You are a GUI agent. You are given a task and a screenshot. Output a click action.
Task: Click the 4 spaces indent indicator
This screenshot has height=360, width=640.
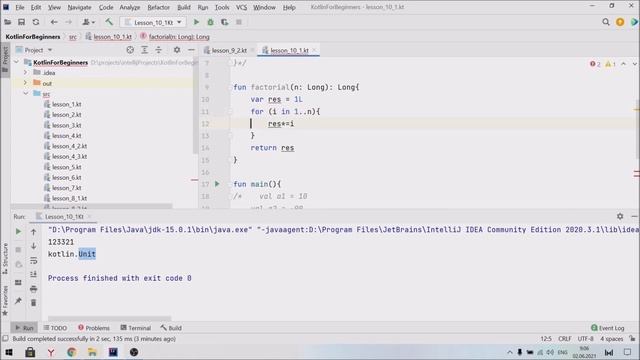611,339
